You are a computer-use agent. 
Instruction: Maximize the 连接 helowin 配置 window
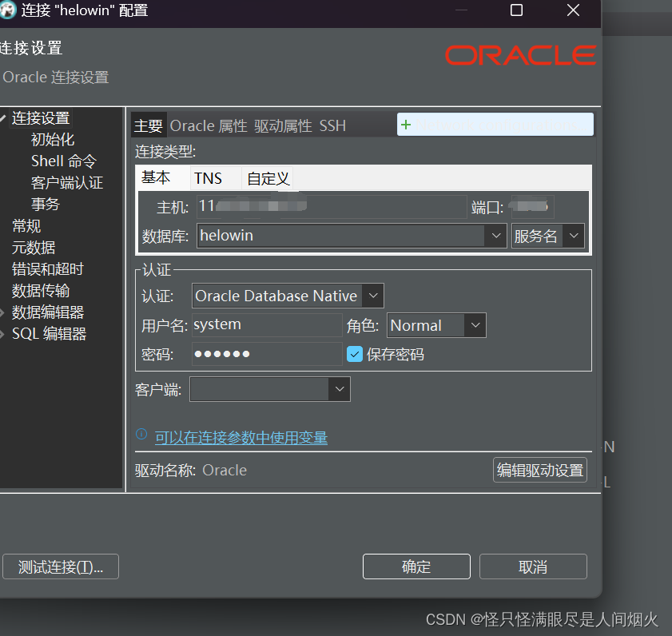click(x=516, y=10)
